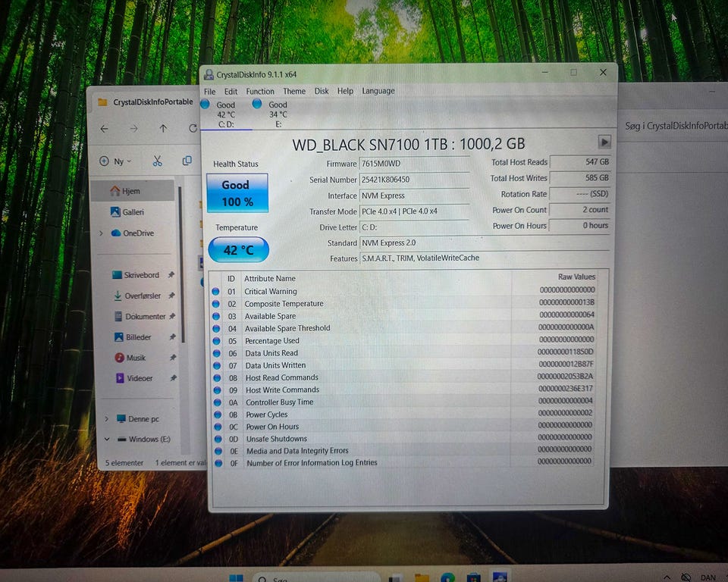Select the Critical Warning attribute row
Screen dimensions: 728x582
[403, 291]
